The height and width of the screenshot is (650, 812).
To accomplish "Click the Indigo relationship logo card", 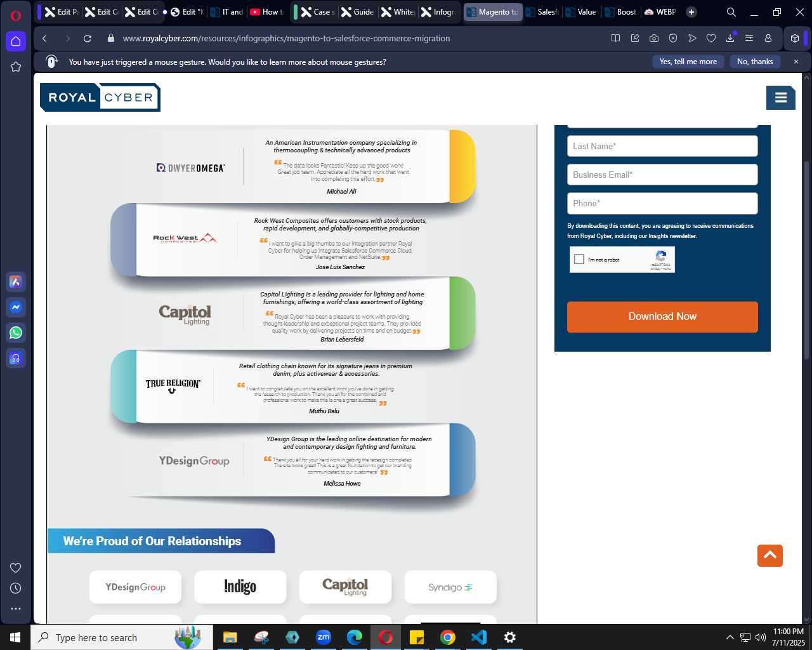I will tap(240, 587).
